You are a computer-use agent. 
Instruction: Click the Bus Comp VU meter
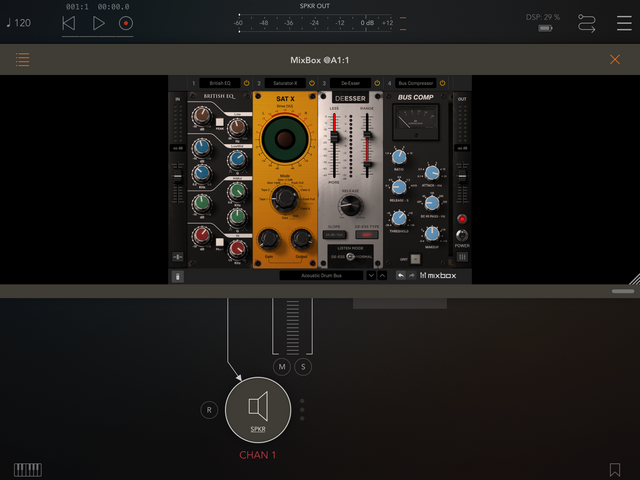click(416, 122)
